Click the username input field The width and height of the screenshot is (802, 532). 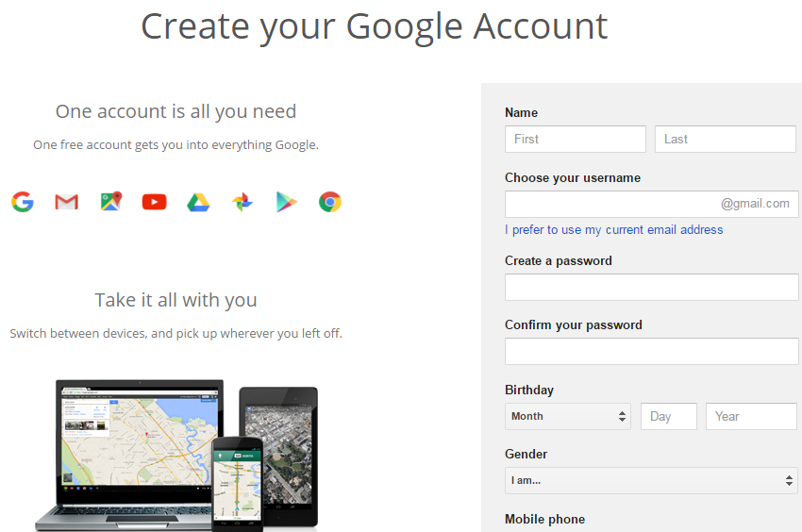[x=652, y=204]
